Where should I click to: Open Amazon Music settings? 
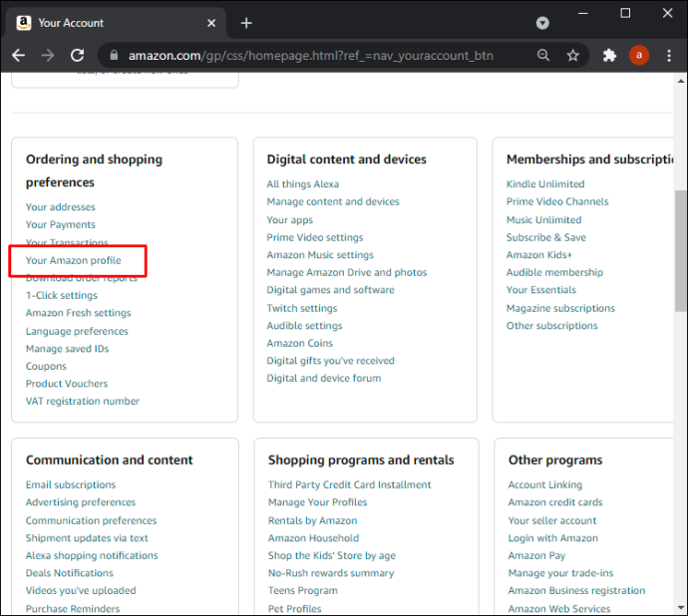pos(320,255)
